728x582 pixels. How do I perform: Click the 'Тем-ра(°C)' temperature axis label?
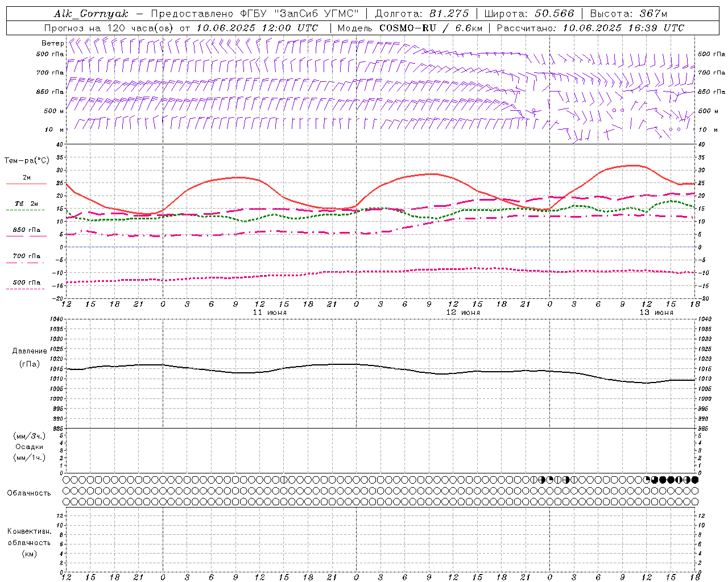pos(26,161)
